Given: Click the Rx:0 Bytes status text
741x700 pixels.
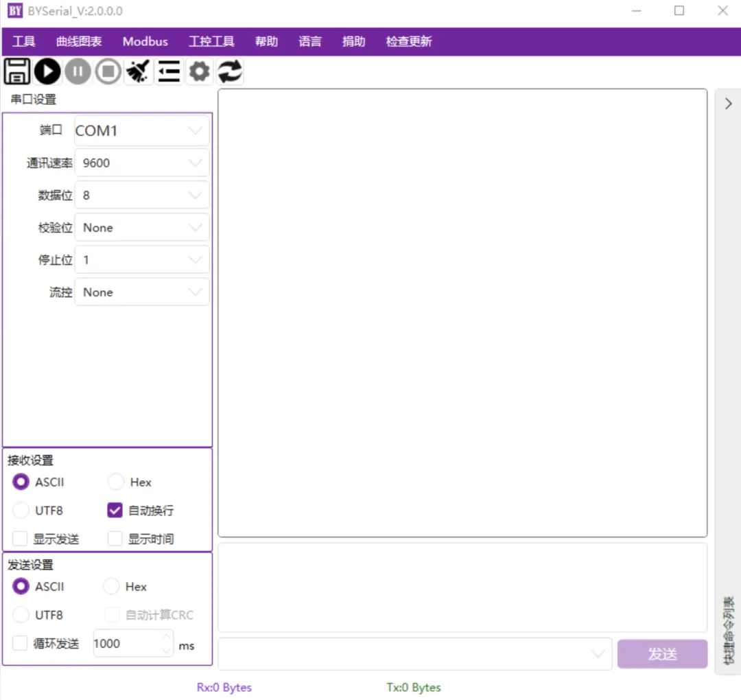Looking at the screenshot, I should point(224,687).
